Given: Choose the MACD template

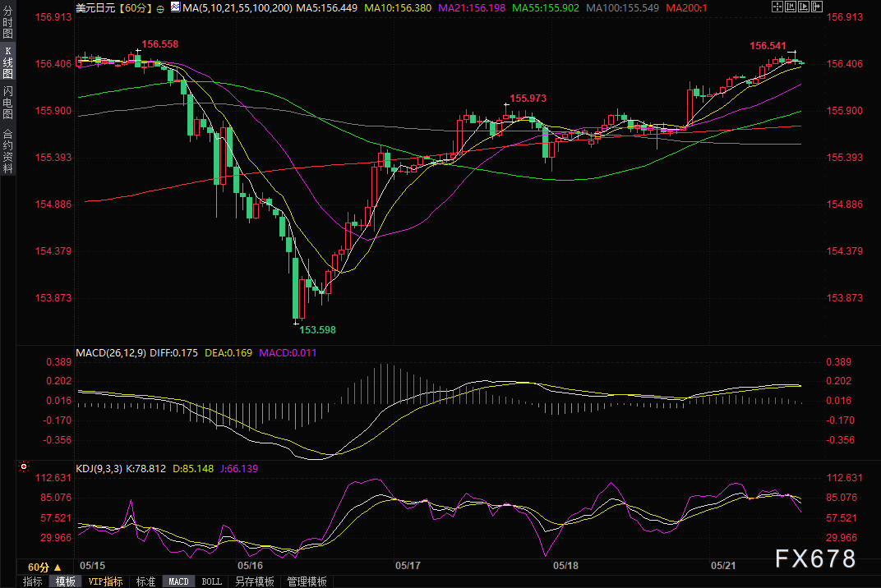Looking at the screenshot, I should 178,581.
